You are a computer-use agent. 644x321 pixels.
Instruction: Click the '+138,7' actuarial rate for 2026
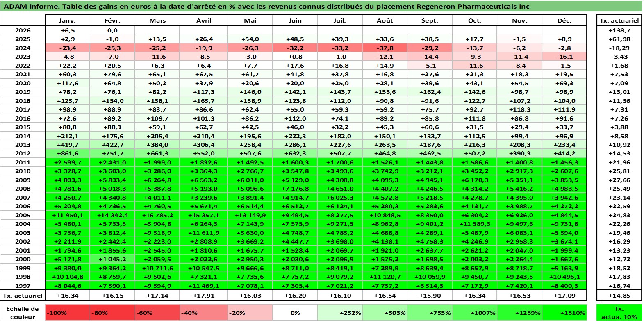[x=619, y=30]
